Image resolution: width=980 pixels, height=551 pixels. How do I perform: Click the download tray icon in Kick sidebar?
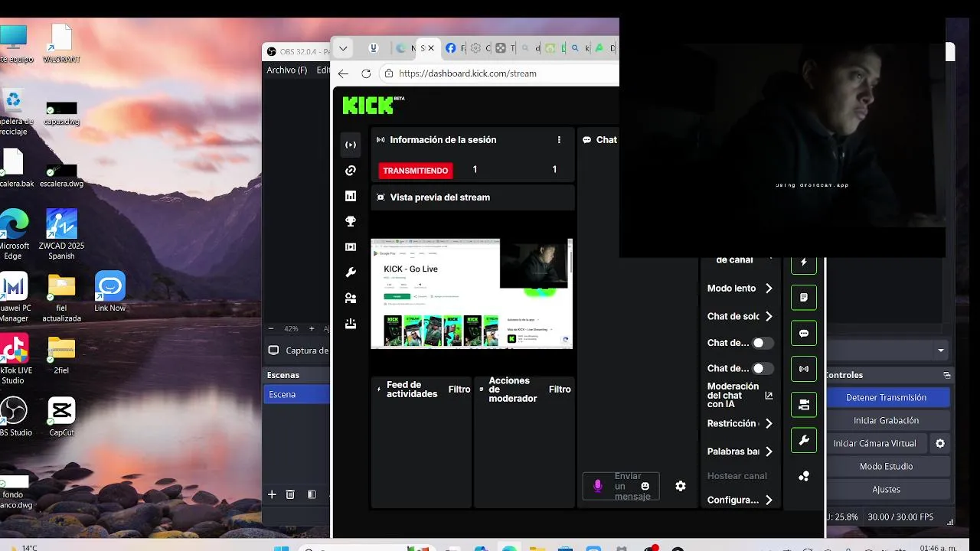coord(351,324)
